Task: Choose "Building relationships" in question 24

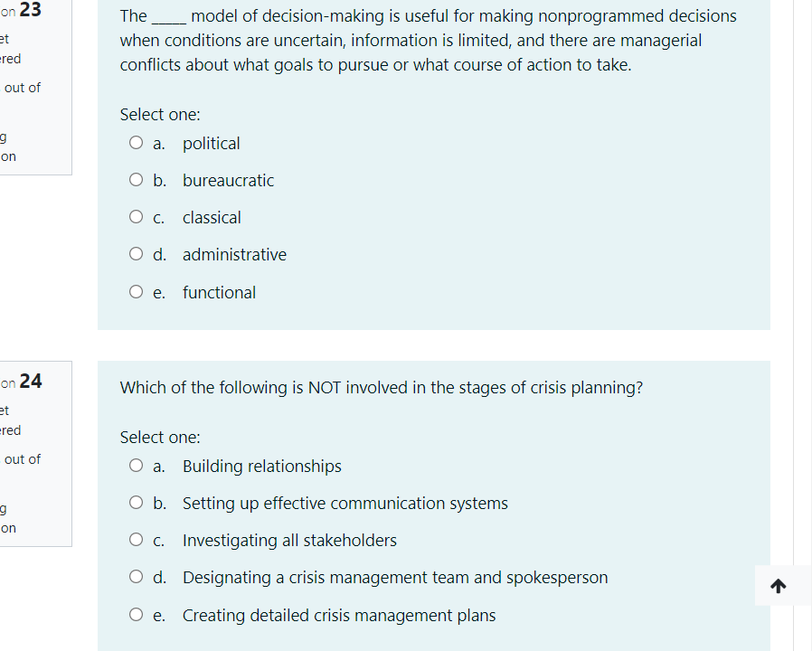Action: pos(136,465)
